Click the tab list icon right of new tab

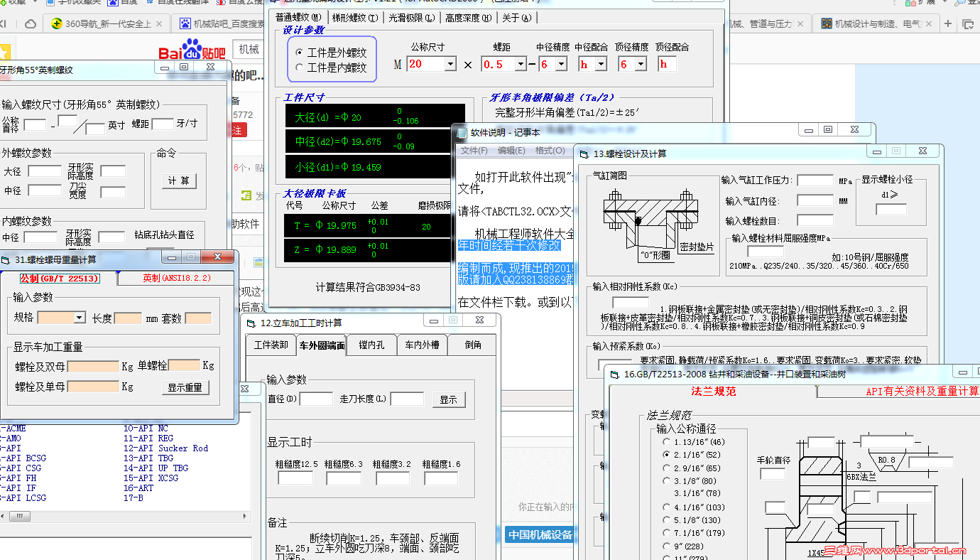[967, 23]
